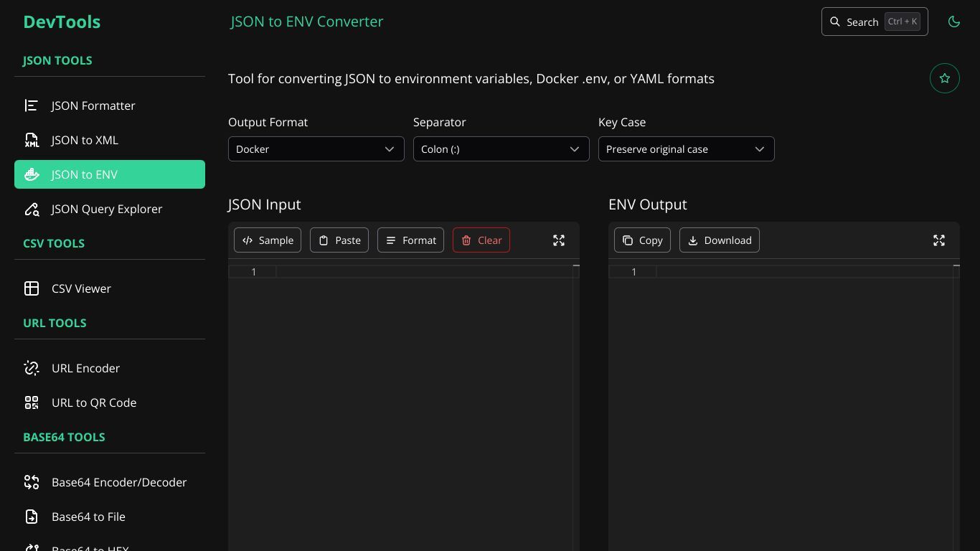Click the download arrow icon
Viewport: 980px width, 551px height.
coord(693,240)
